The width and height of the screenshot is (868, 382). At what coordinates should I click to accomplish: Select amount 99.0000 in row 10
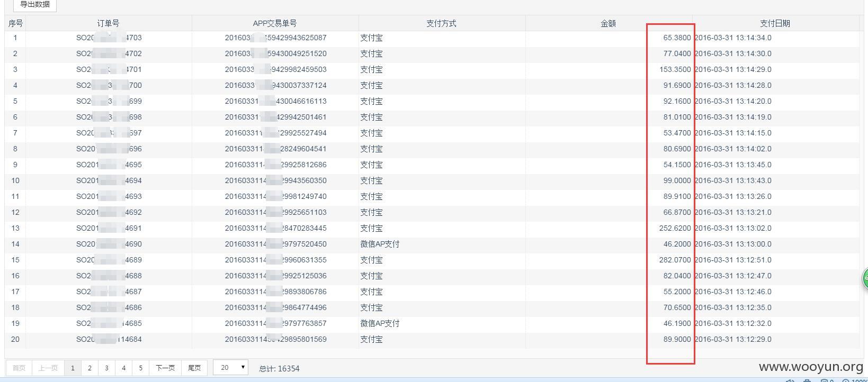[677, 180]
